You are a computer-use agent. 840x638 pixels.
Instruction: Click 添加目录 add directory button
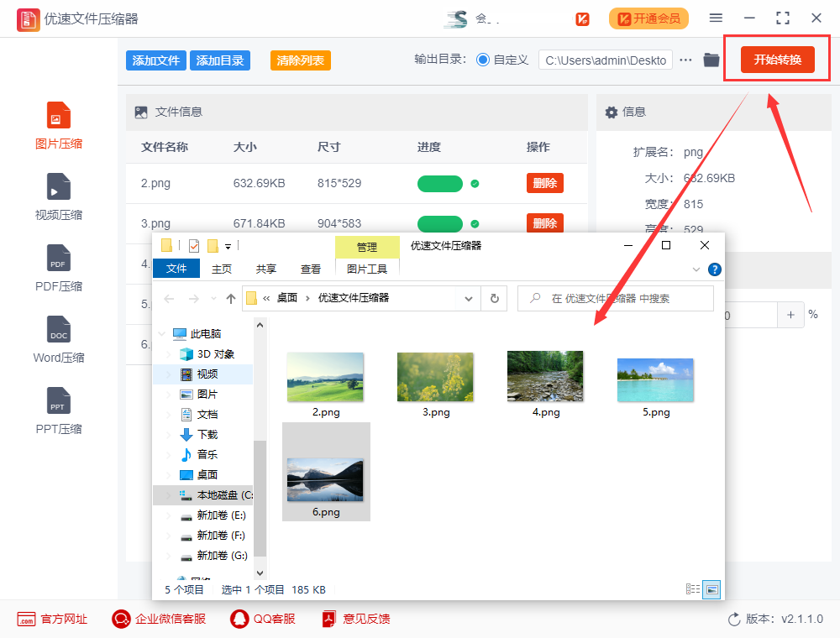[x=219, y=60]
